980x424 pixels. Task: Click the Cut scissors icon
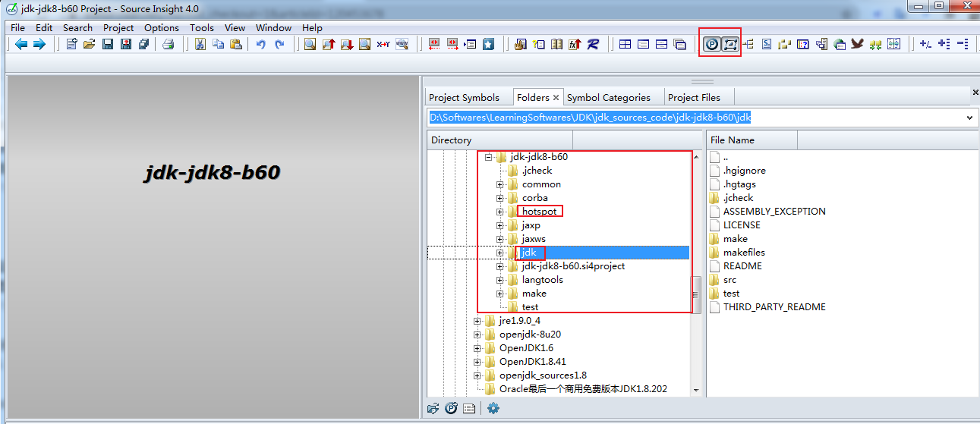[x=200, y=44]
